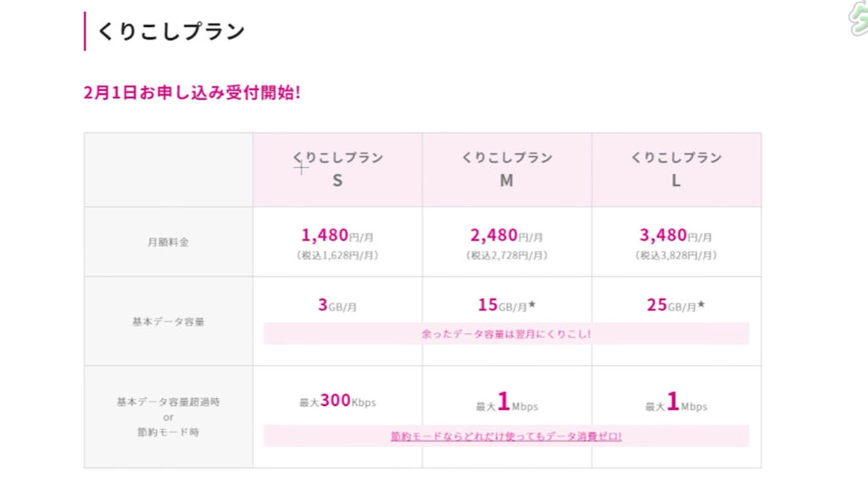Image resolution: width=868 pixels, height=488 pixels.
Task: Click the 25GB/月 data amount
Action: tap(676, 305)
